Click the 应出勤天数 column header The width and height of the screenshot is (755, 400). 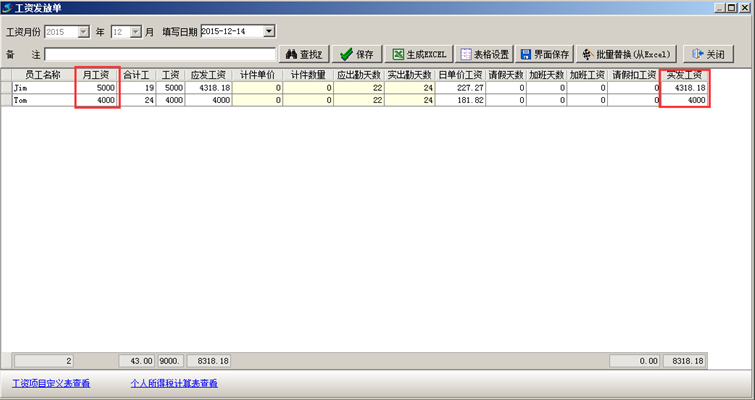click(359, 75)
